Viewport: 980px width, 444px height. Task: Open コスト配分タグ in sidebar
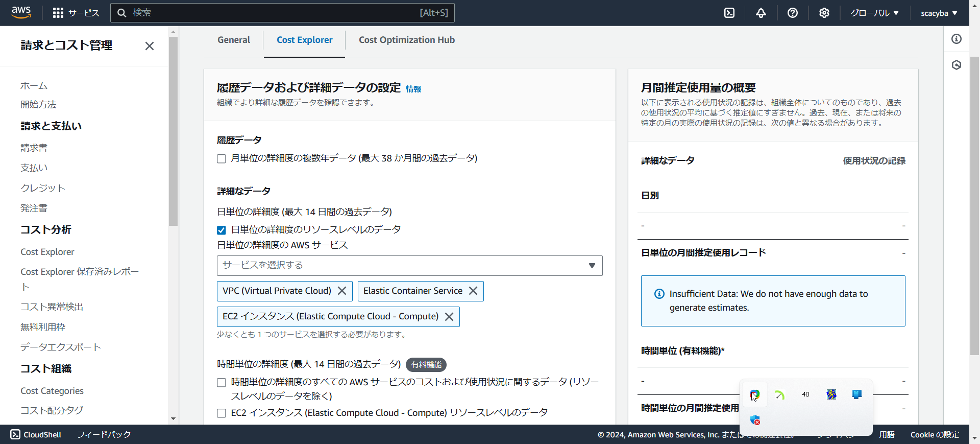click(52, 411)
